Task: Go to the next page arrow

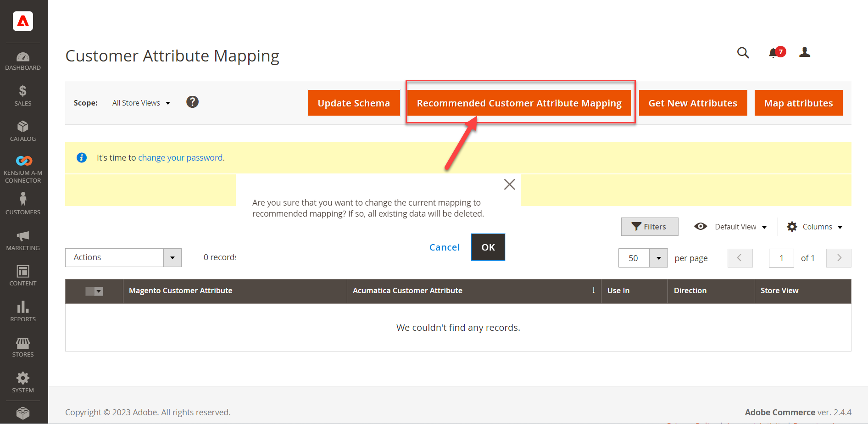Action: coord(839,258)
